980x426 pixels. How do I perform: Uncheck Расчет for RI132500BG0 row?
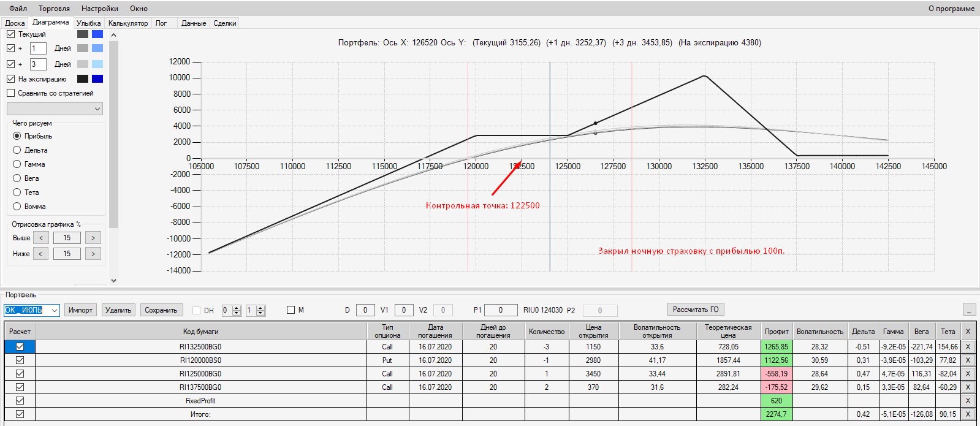[20, 347]
